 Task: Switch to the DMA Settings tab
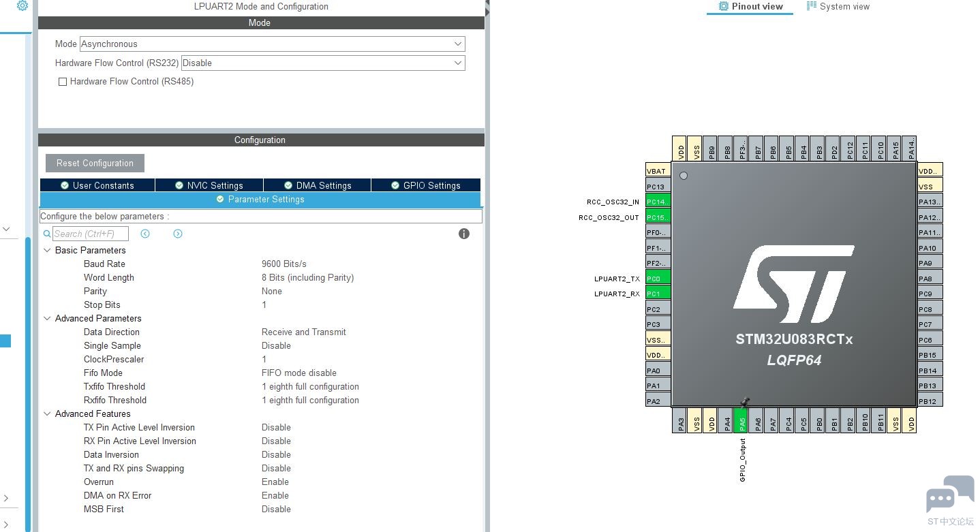point(318,185)
